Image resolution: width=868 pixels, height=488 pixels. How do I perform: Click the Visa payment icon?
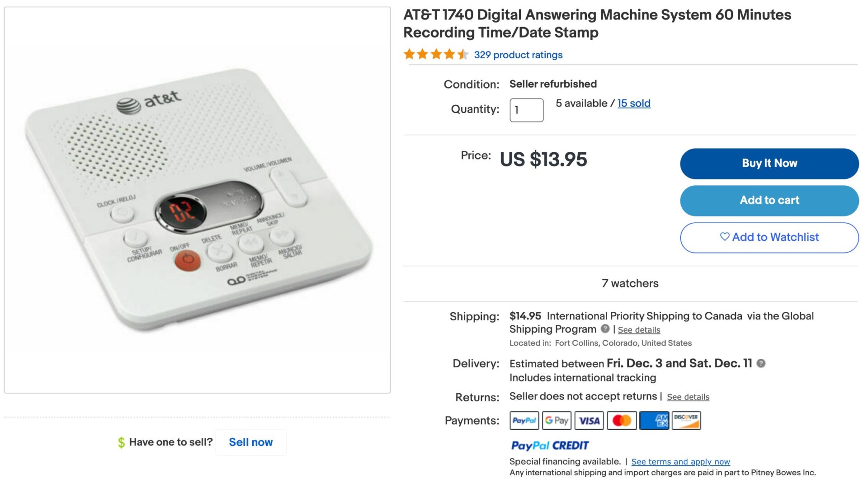pos(589,420)
